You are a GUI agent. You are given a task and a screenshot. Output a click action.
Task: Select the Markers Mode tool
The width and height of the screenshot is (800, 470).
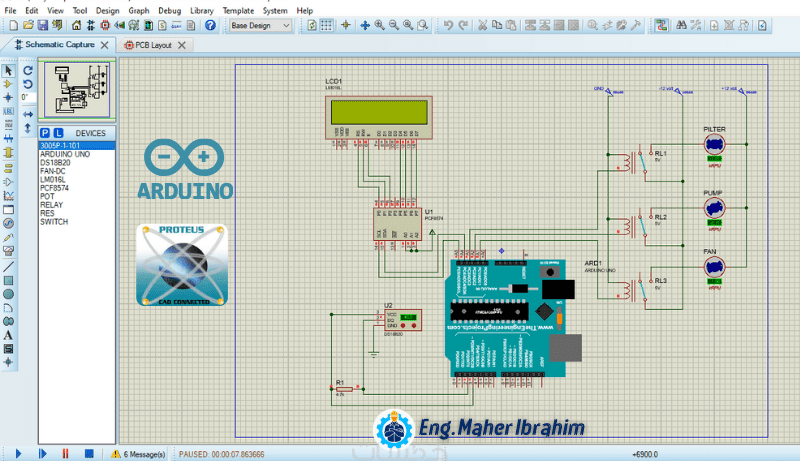pyautogui.click(x=8, y=362)
